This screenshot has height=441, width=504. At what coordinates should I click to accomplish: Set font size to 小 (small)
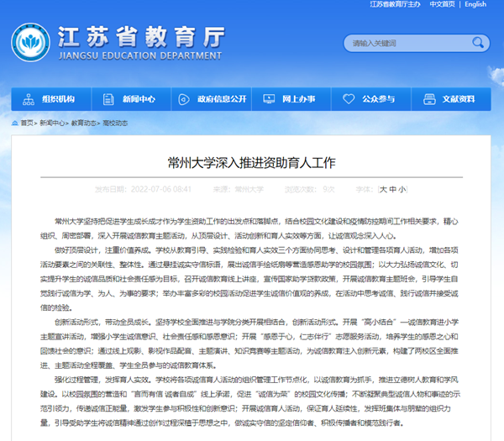402,189
